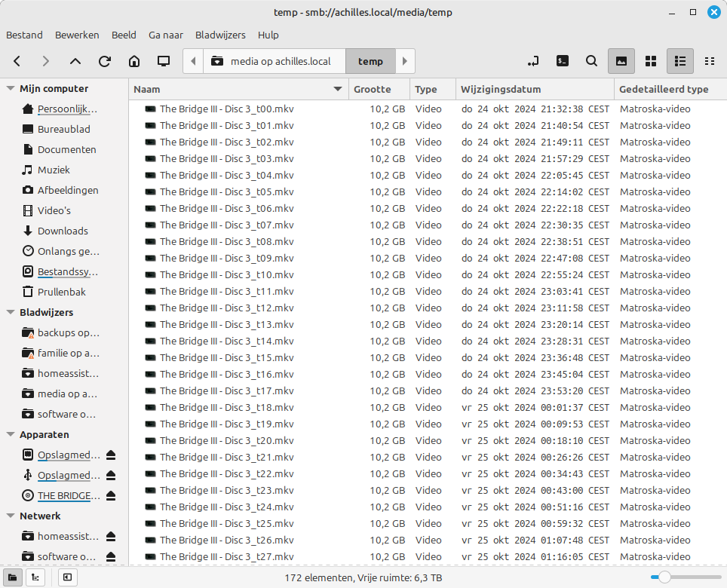Toggle the thumbnail preview button
This screenshot has height=588, width=727.
621,61
